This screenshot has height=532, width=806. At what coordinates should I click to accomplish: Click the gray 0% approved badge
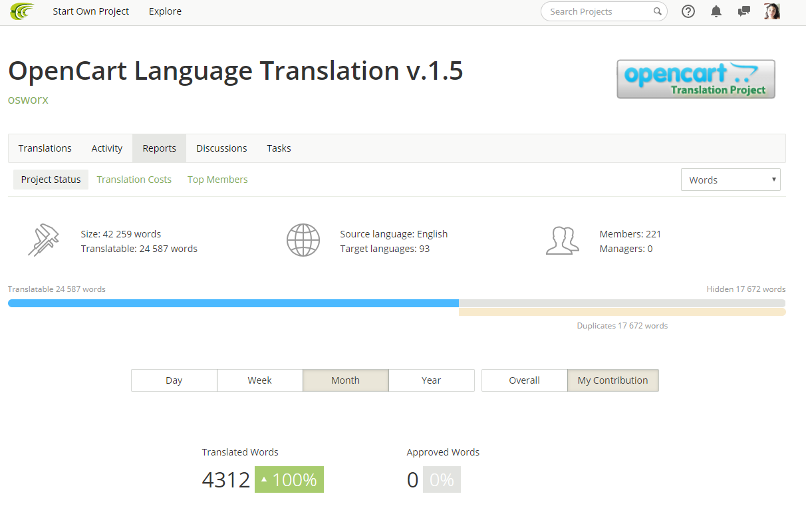click(442, 479)
